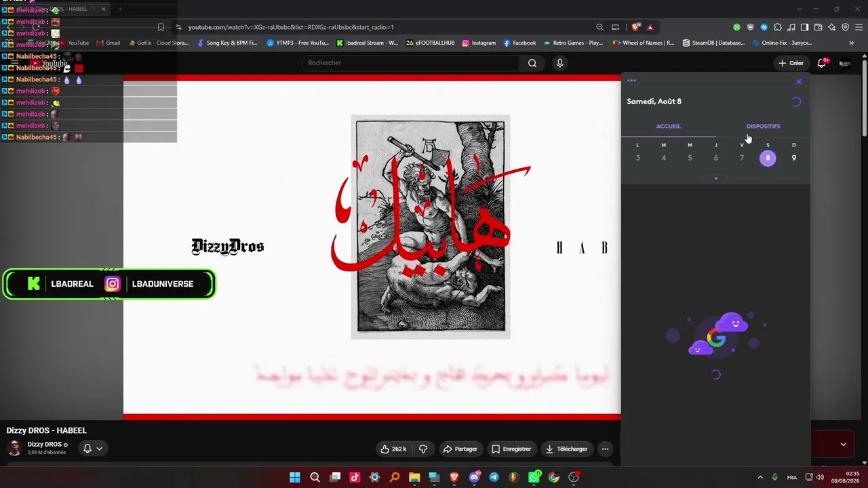Open Google Chrome from the taskbar
868x488 pixels.
tap(554, 477)
